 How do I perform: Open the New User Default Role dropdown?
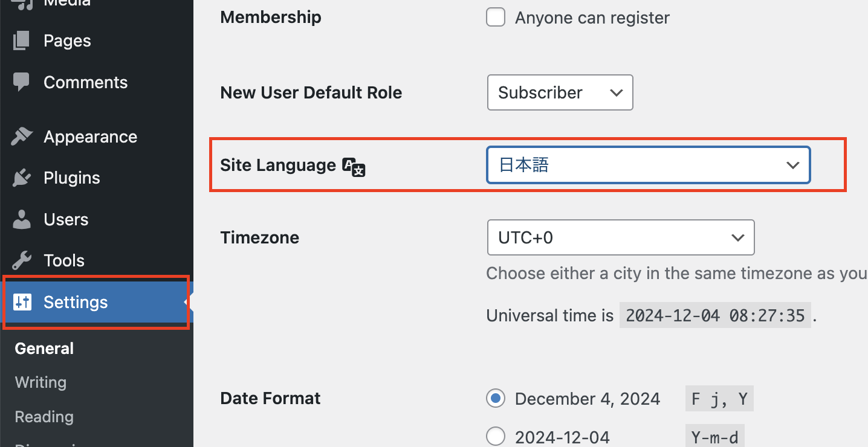pos(560,92)
